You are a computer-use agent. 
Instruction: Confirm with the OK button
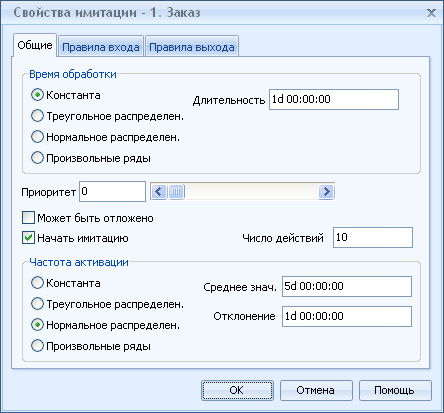237,390
